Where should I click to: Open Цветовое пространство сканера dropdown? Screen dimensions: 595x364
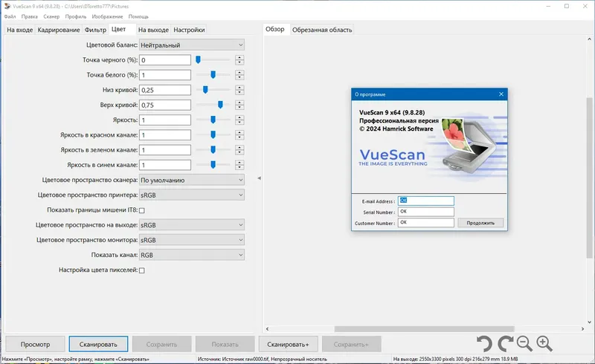click(192, 180)
